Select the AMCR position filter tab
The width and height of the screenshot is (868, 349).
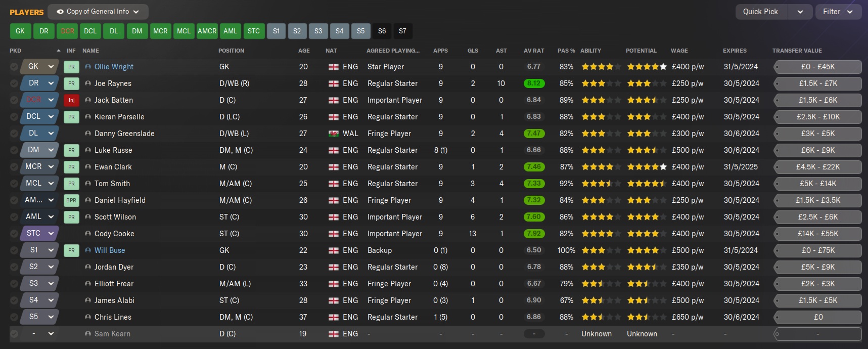pyautogui.click(x=207, y=31)
